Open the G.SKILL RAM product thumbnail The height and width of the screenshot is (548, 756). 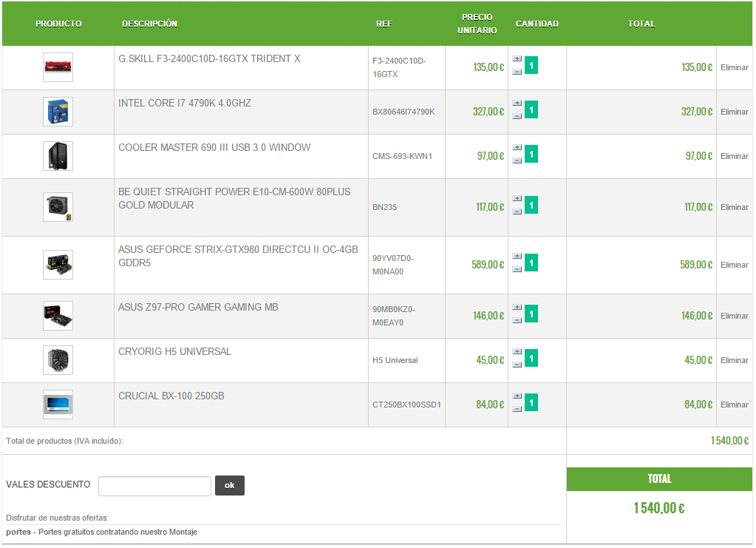pos(58,67)
